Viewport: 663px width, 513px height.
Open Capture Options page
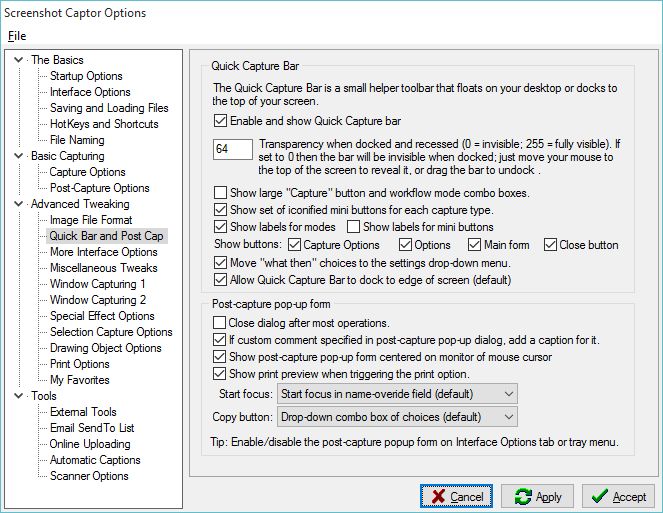tap(88, 172)
